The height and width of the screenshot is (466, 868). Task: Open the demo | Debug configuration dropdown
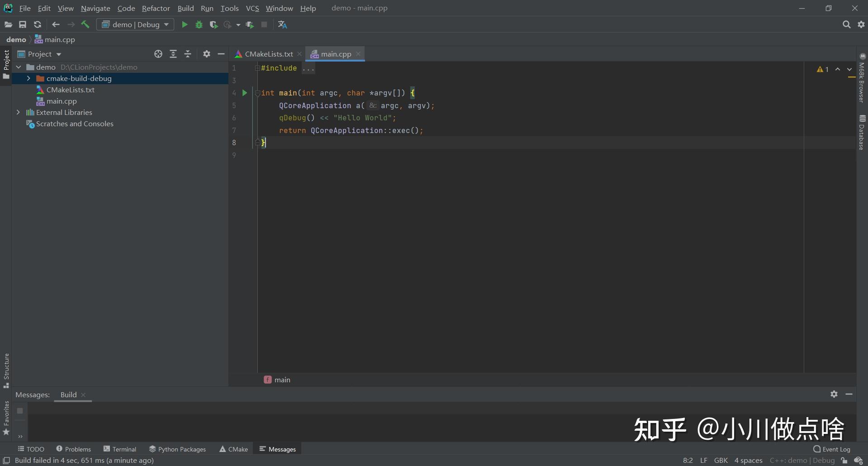135,24
